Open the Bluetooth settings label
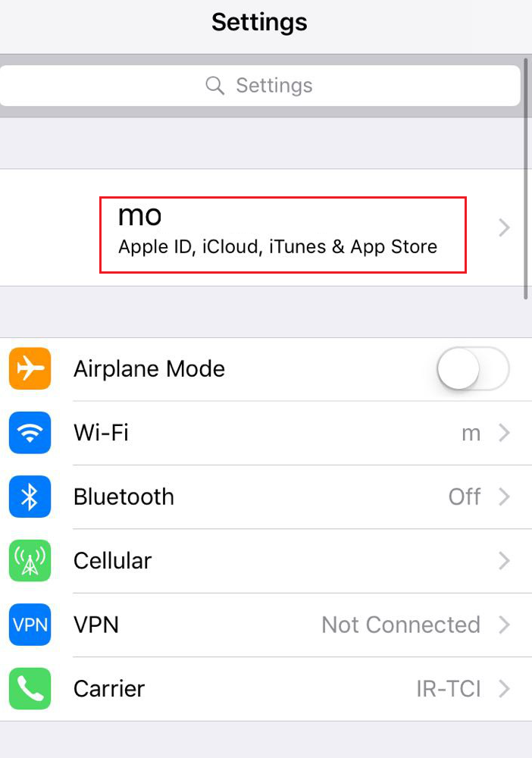 tap(124, 496)
